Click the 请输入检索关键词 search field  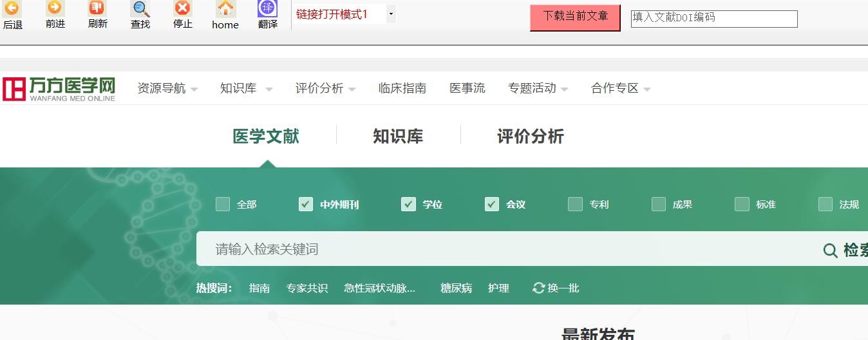tap(502, 249)
